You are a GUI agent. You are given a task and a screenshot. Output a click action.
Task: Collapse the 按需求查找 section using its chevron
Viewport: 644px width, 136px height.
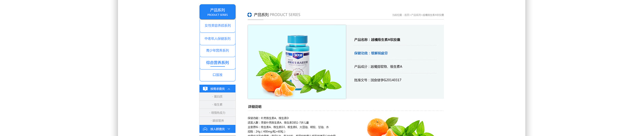click(x=229, y=89)
